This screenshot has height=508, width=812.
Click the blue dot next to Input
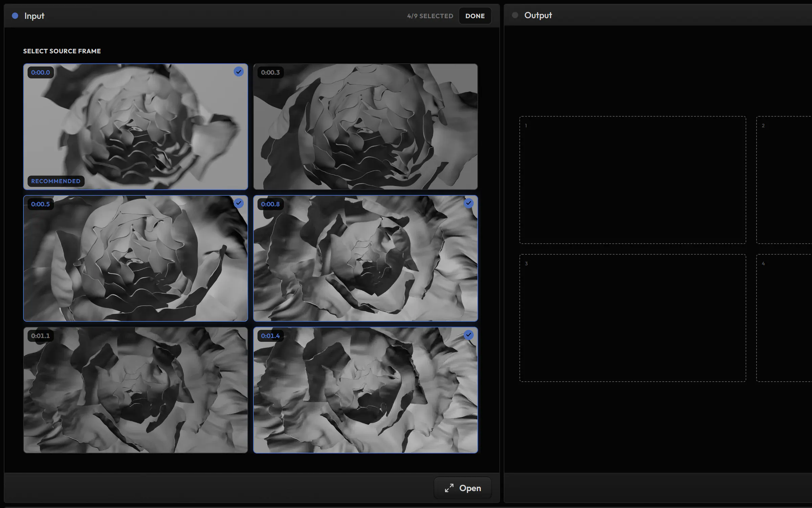coord(15,16)
